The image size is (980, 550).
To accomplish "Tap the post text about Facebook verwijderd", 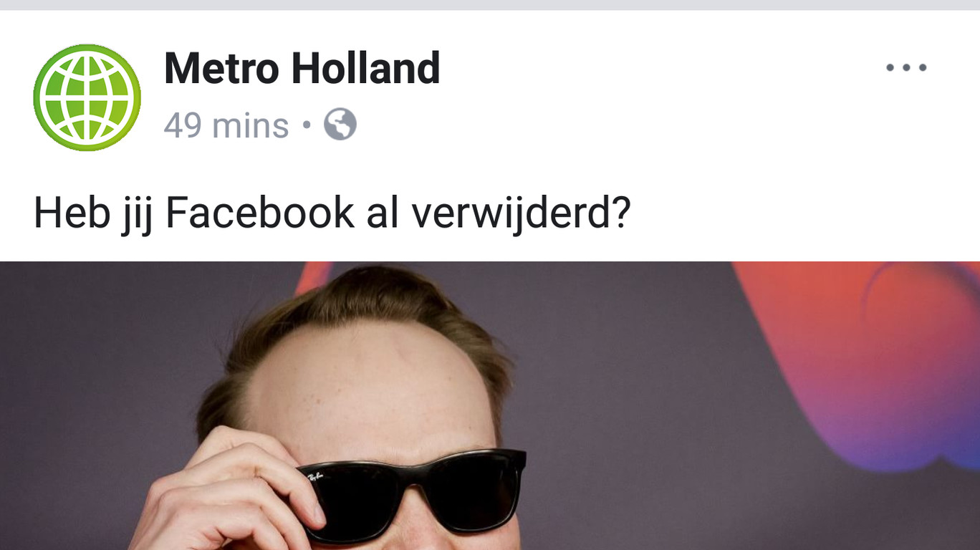I will tap(332, 213).
